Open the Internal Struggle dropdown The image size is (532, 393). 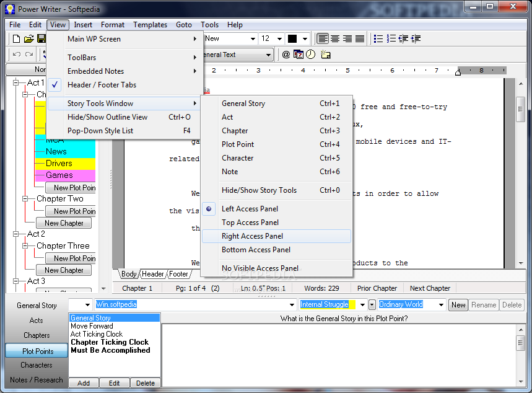point(362,305)
